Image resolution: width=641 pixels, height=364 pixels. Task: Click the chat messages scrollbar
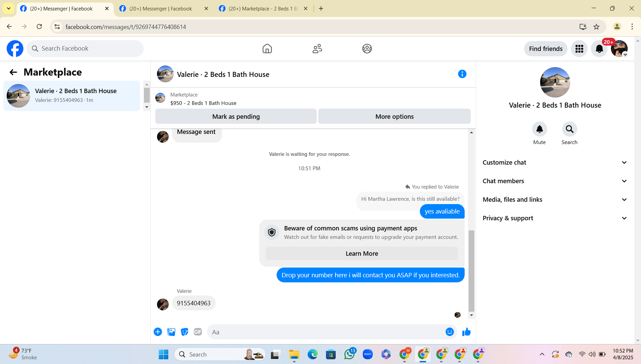(x=471, y=271)
